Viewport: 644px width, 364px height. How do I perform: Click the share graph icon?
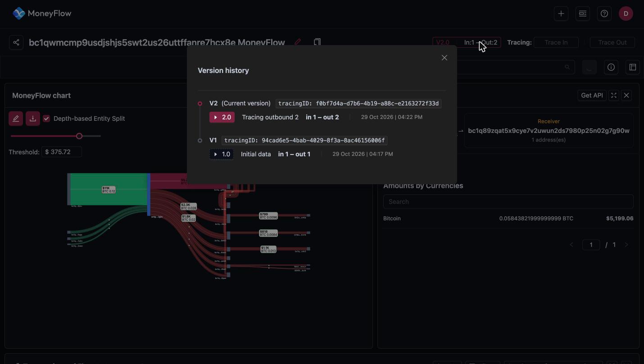coord(16,42)
